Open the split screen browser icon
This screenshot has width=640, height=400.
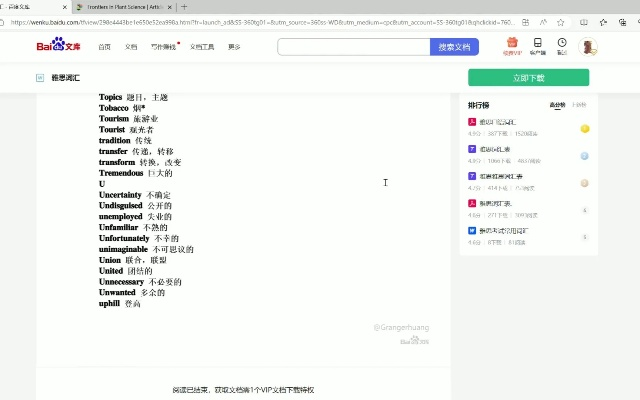pos(584,22)
